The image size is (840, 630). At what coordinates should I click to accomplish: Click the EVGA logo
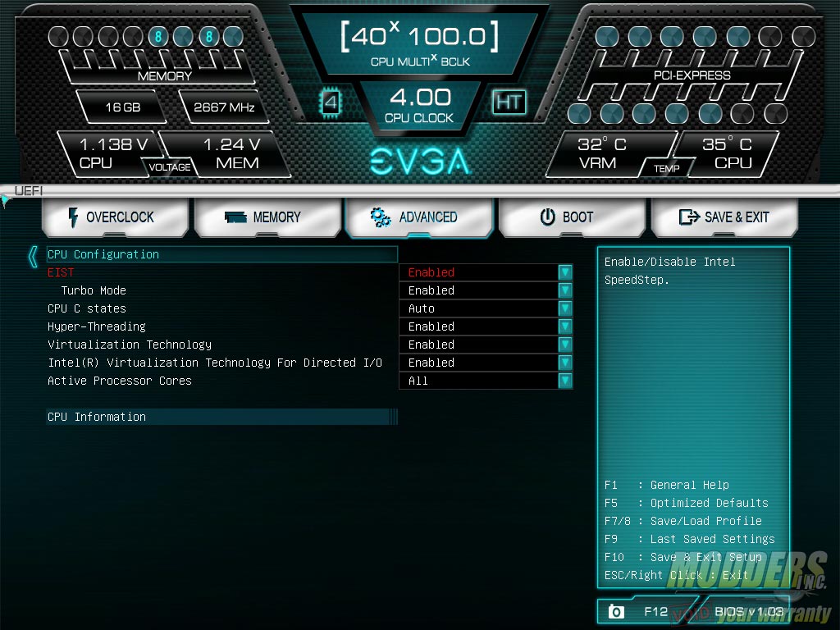click(x=420, y=162)
